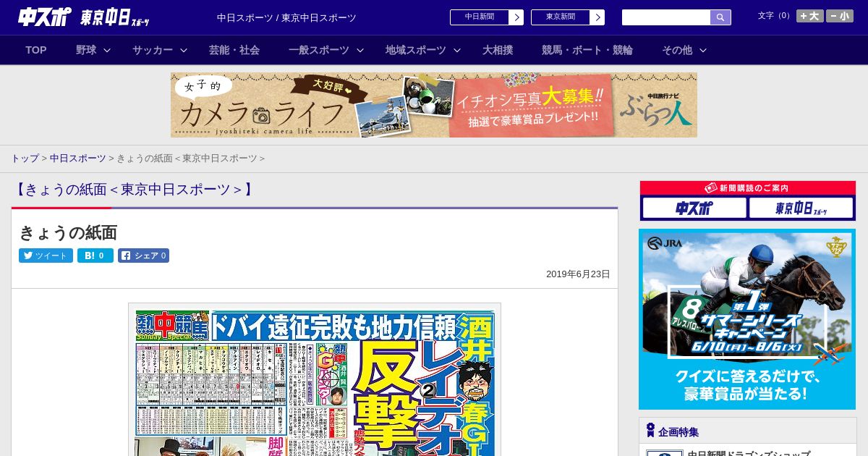868x456 pixels.
Task: Click the Hatena B! bookmark button
Action: 95,256
